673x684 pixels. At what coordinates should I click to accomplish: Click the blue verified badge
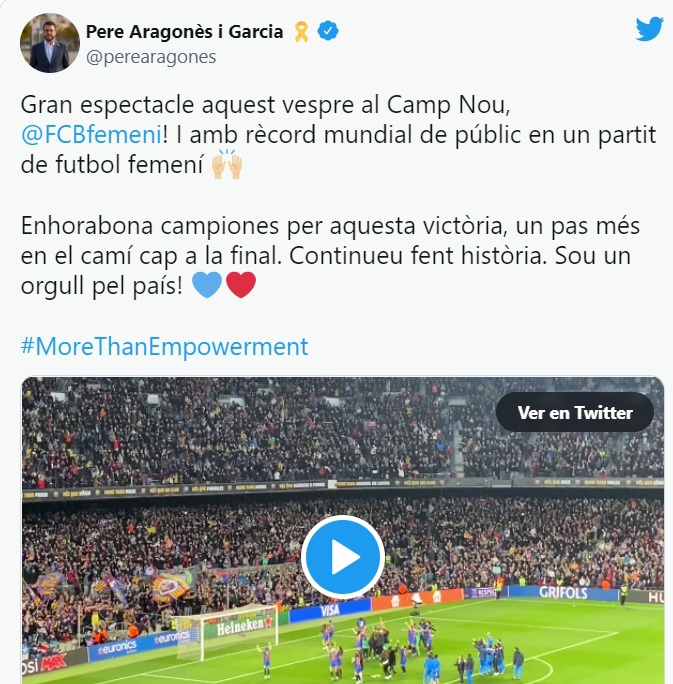pyautogui.click(x=328, y=31)
